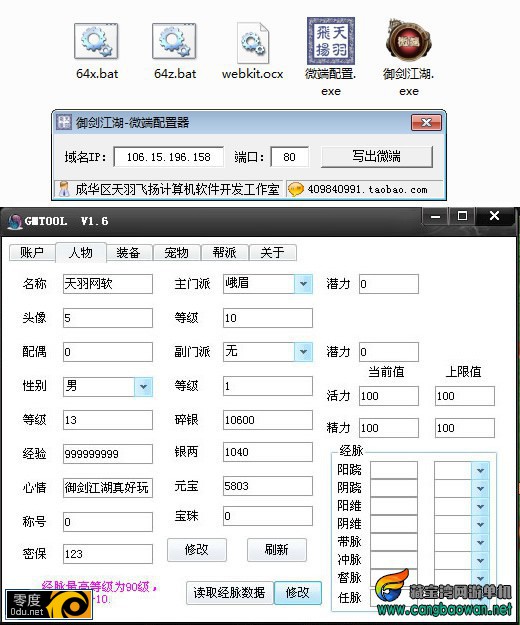Click the 读取经脉数据 button
Screen dimensions: 520x625
230,593
